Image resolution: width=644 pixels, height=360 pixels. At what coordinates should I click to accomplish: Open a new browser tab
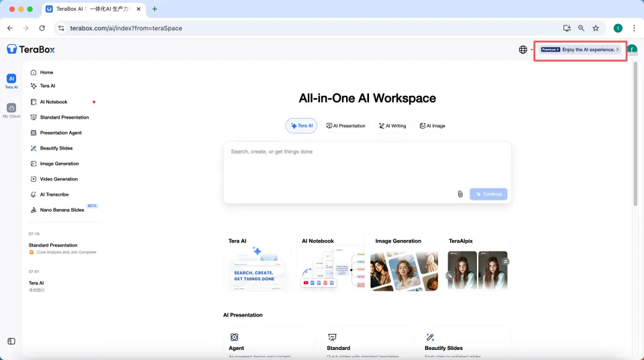(154, 9)
